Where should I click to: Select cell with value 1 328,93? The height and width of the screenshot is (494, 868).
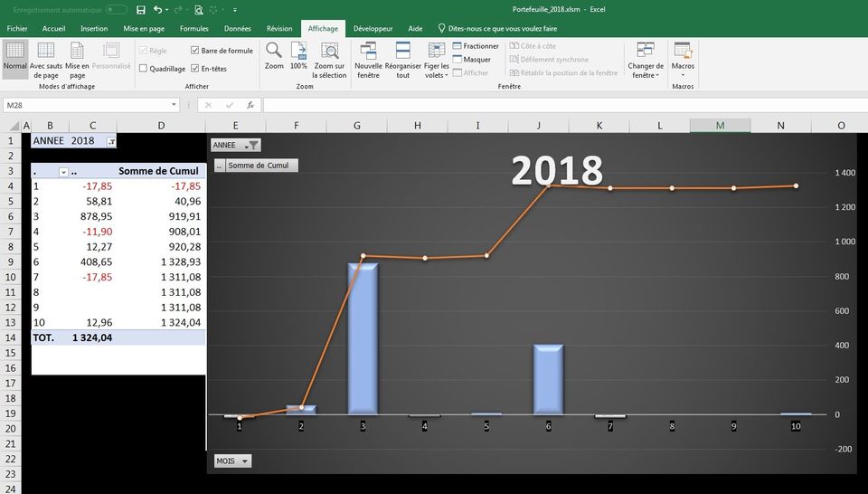click(x=161, y=262)
